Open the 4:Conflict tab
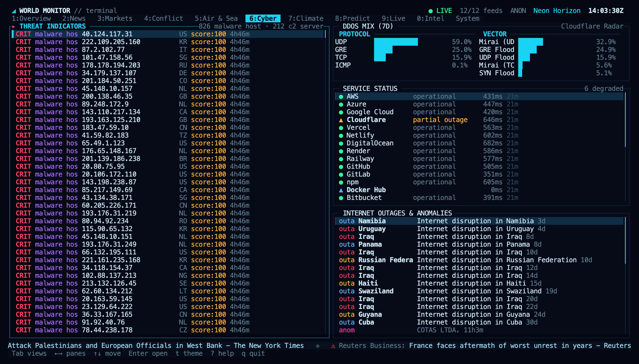The image size is (639, 364). coord(164,18)
